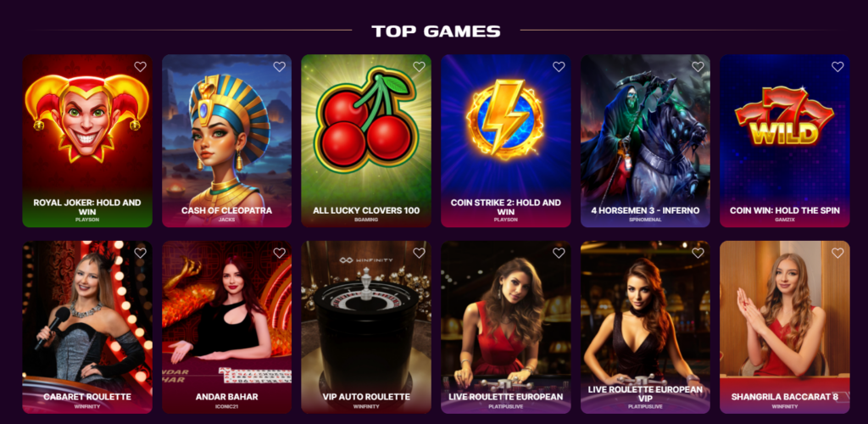
Task: Click heart icon on Cabaret Roulette card
Action: (141, 253)
